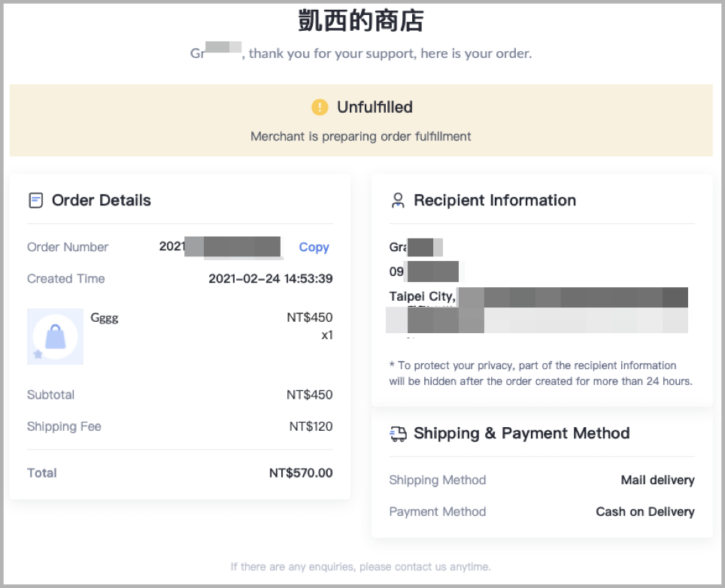
Task: Click the NT$570.00 total amount
Action: pyautogui.click(x=301, y=473)
